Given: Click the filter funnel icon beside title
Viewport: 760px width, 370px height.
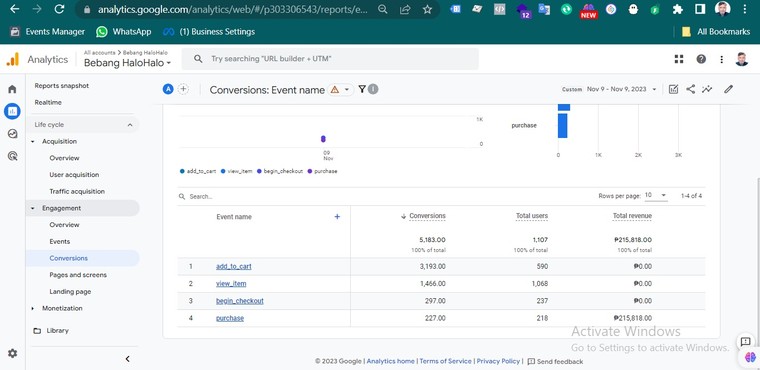Looking at the screenshot, I should coord(362,89).
